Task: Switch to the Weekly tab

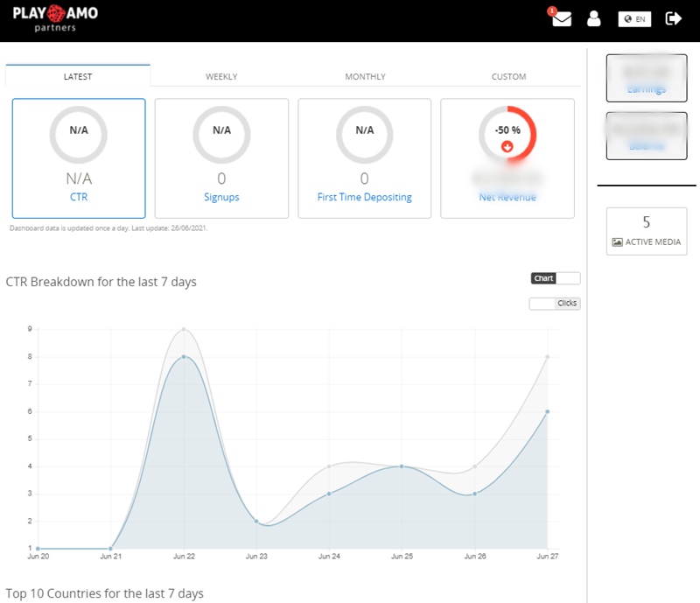Action: [x=221, y=77]
